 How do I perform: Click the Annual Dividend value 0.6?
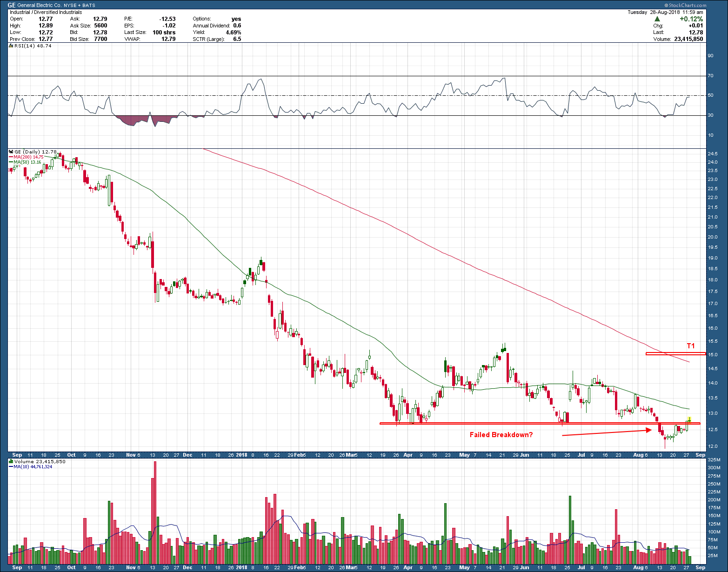click(x=237, y=26)
